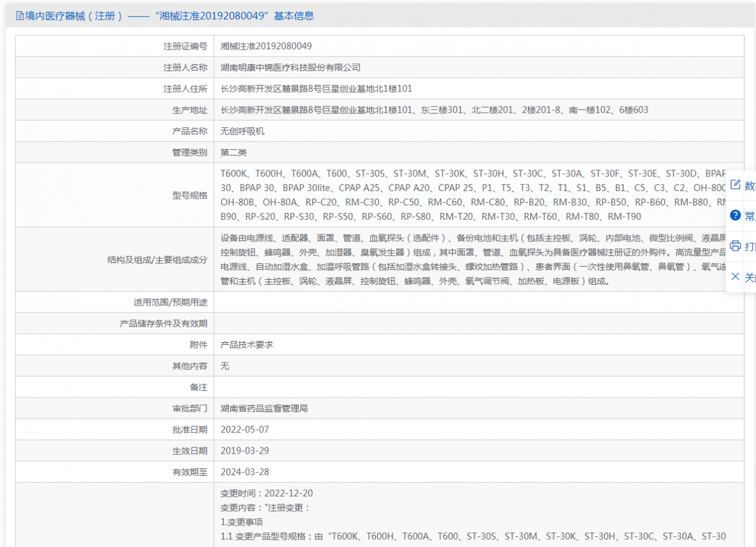Click the 其他内容 value 无

[225, 366]
